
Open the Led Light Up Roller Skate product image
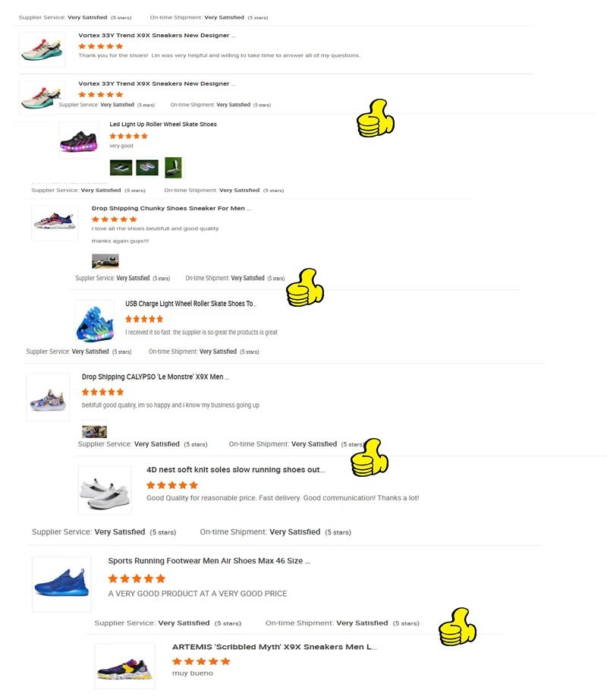(79, 140)
